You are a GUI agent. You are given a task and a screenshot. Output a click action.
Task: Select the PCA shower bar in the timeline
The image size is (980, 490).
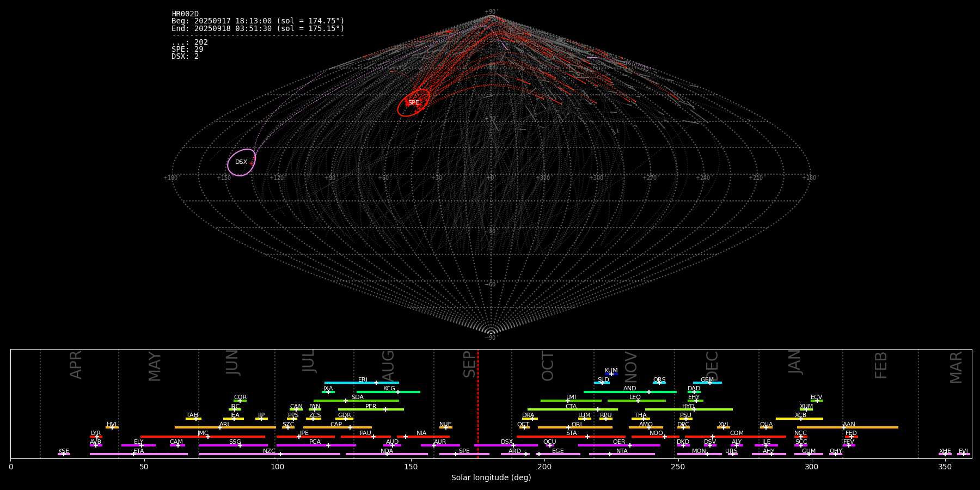(316, 445)
